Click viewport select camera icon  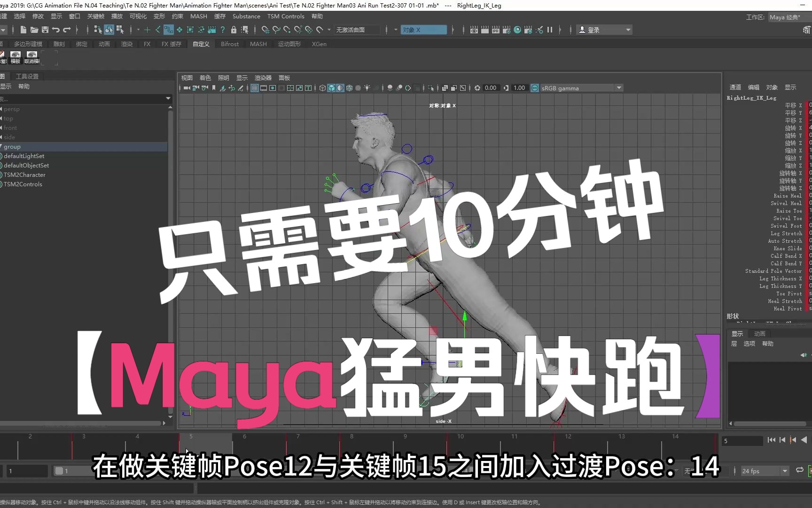click(x=187, y=88)
